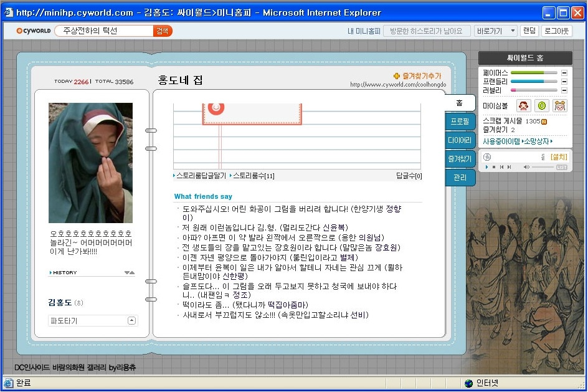Click the 답글수[0] text
Screen dimensions: 588x392
click(409, 176)
